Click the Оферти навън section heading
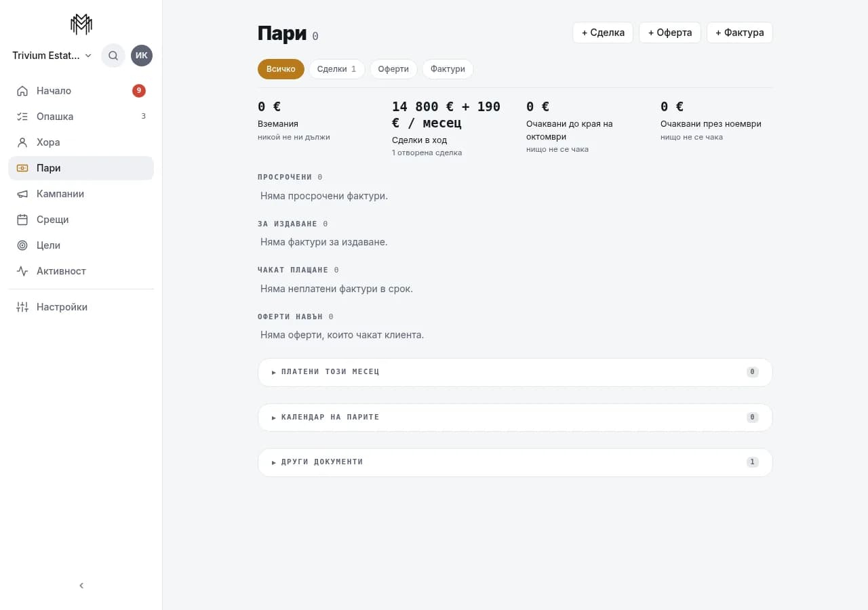Screen dimensions: 868x610 (x=290, y=317)
